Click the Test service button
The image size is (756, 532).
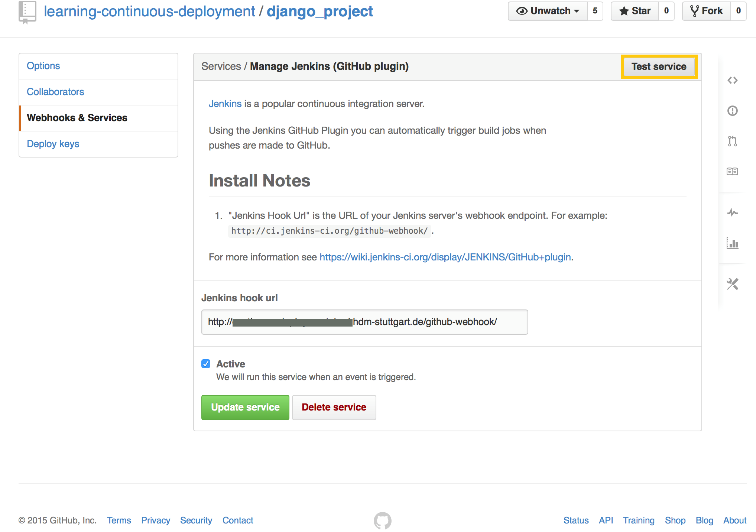click(659, 67)
